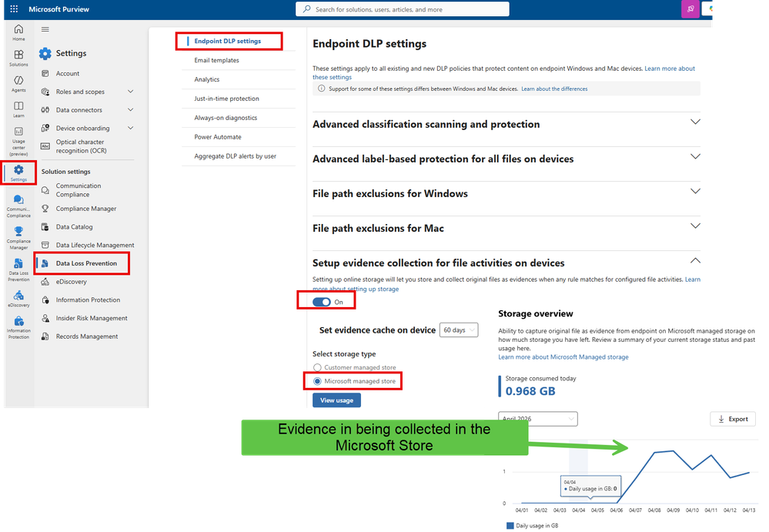The image size is (769, 532).
Task: Open Learn more about these settings link
Action: (670, 69)
